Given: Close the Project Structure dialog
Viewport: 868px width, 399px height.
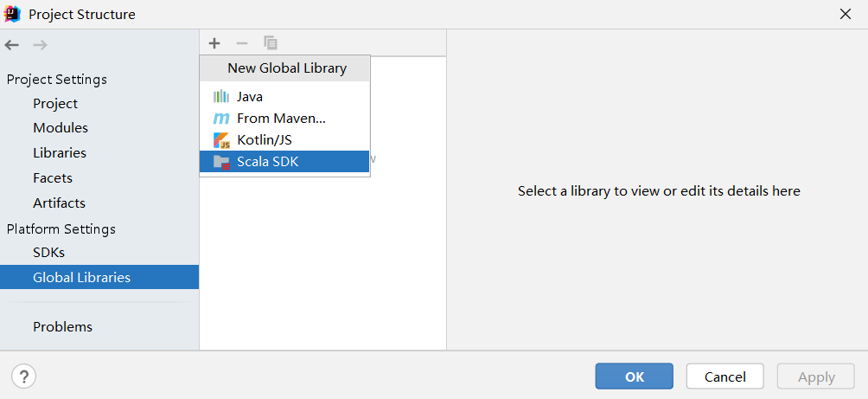Looking at the screenshot, I should [846, 15].
